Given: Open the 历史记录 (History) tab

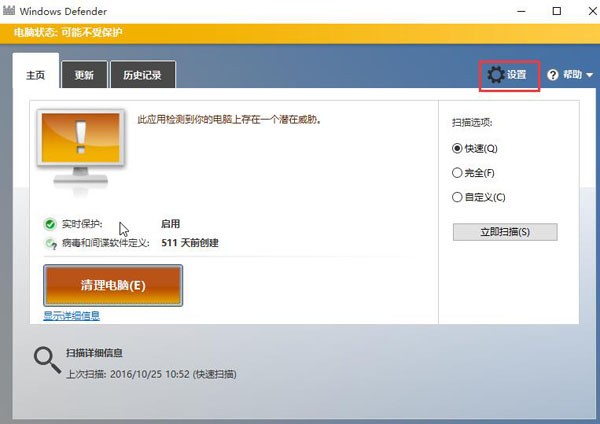Looking at the screenshot, I should [143, 75].
